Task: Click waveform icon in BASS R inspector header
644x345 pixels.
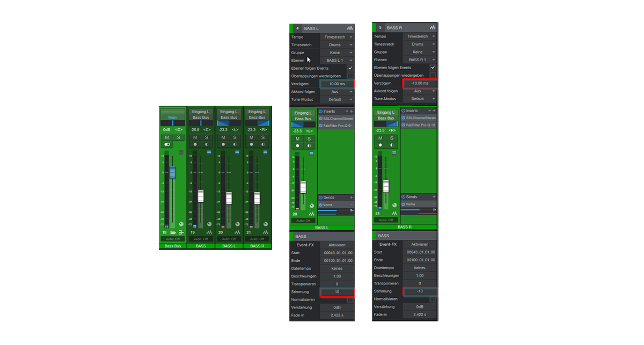Action: coord(433,27)
